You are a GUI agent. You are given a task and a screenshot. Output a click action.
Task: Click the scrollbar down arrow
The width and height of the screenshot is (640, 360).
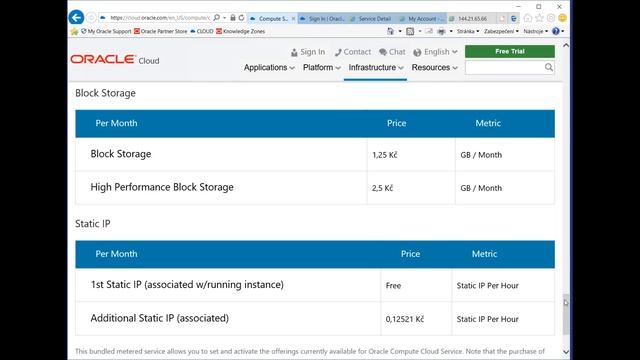pyautogui.click(x=566, y=352)
